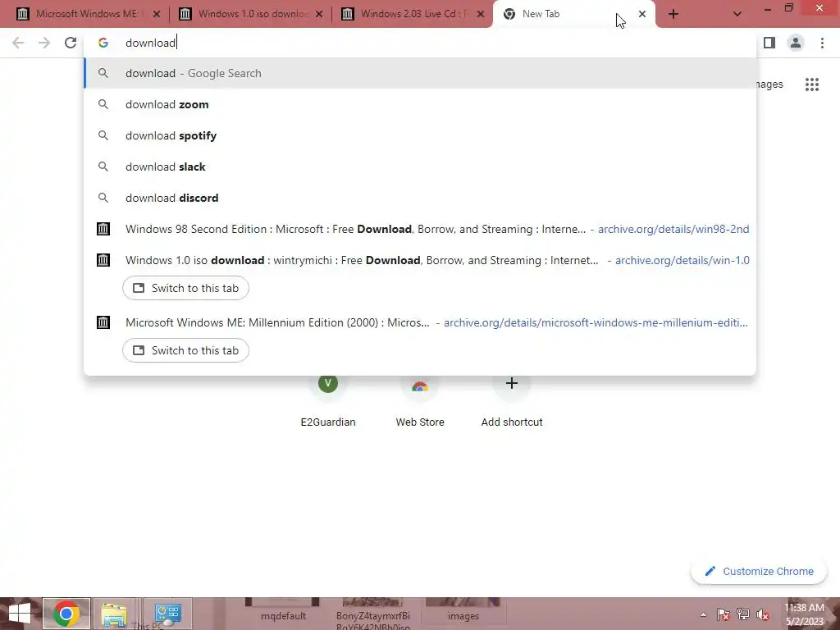Click archive icon beside Windows 98 suggestion

[103, 230]
